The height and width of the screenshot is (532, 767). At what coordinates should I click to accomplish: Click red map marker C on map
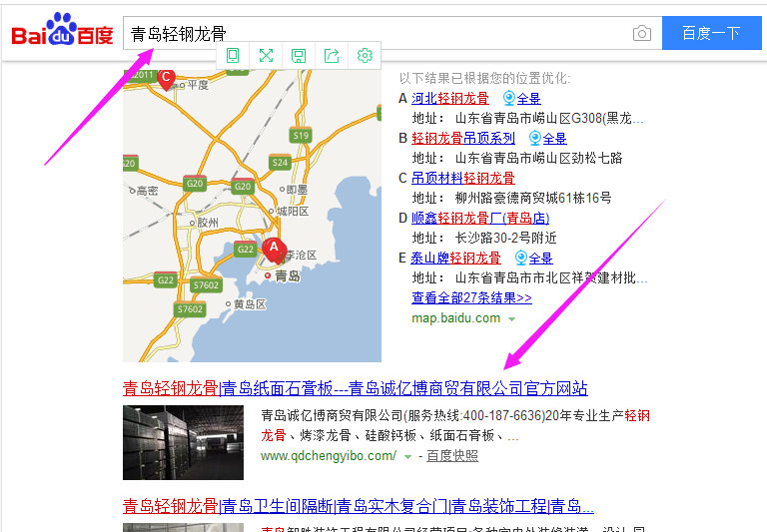tap(167, 77)
